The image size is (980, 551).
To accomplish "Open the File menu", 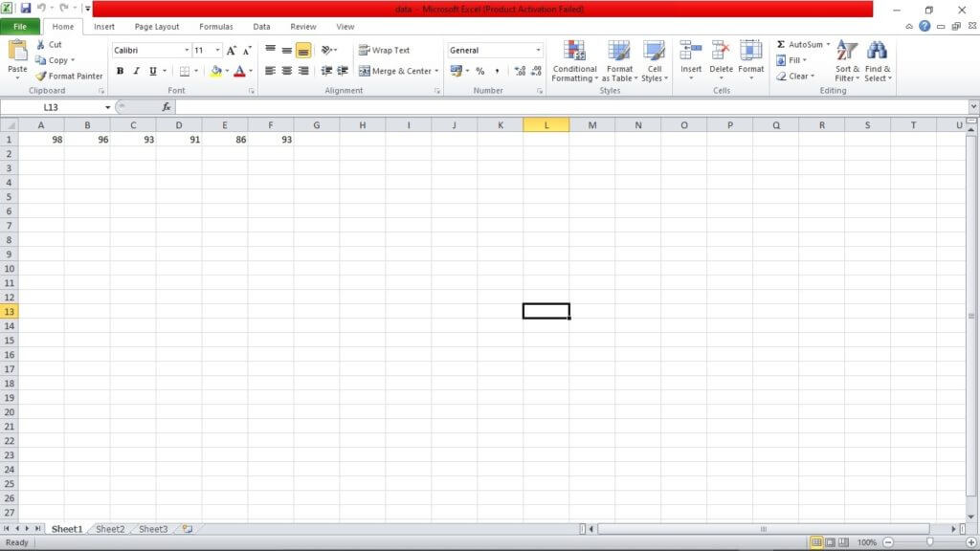I will (x=19, y=27).
